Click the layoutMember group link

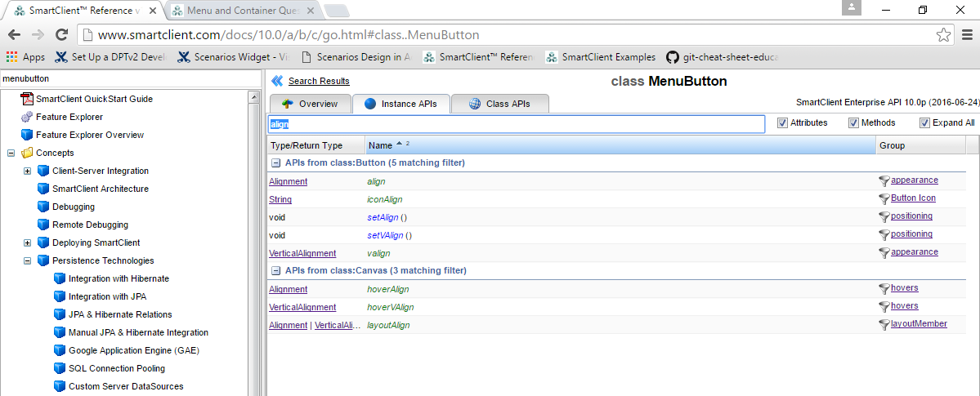coord(919,323)
